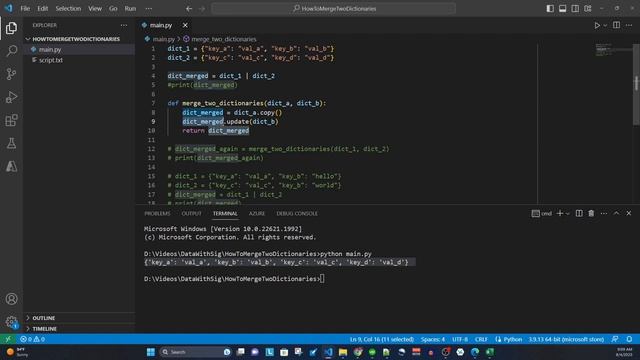Open the Run menu

(x=130, y=9)
